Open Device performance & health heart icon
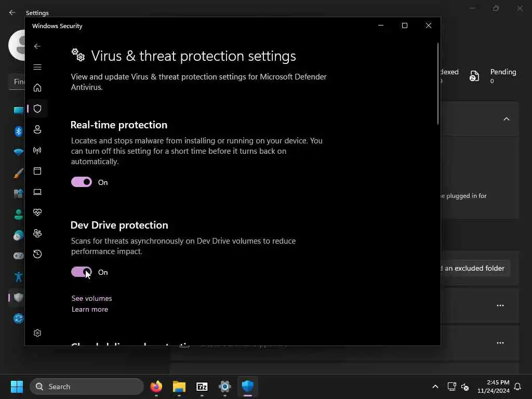Viewport: 532px width, 399px height. tap(37, 212)
